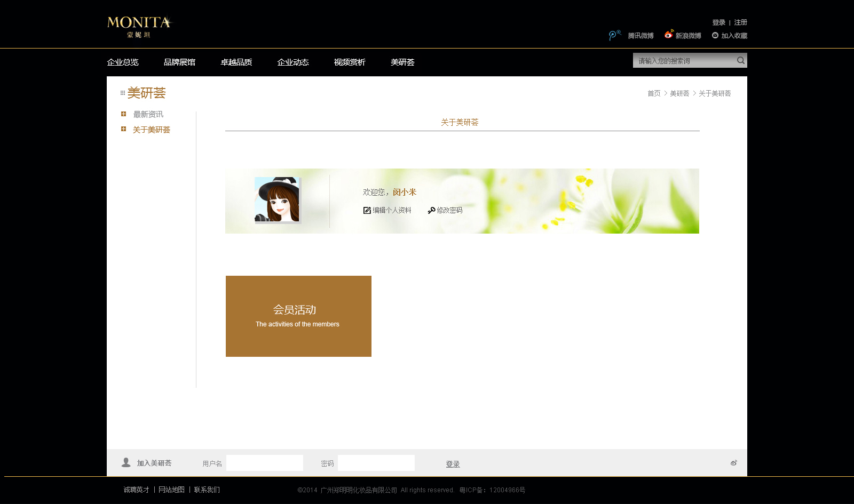Click the 用户名 username field
854x504 pixels.
tap(265, 463)
